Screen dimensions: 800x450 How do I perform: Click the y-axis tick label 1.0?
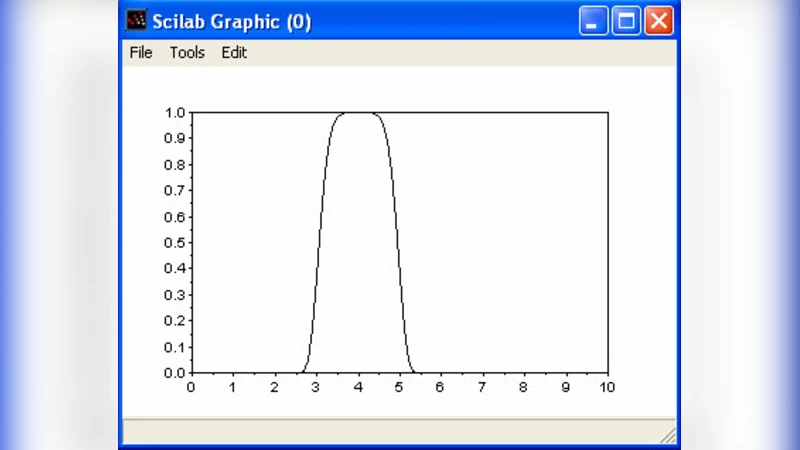(175, 113)
